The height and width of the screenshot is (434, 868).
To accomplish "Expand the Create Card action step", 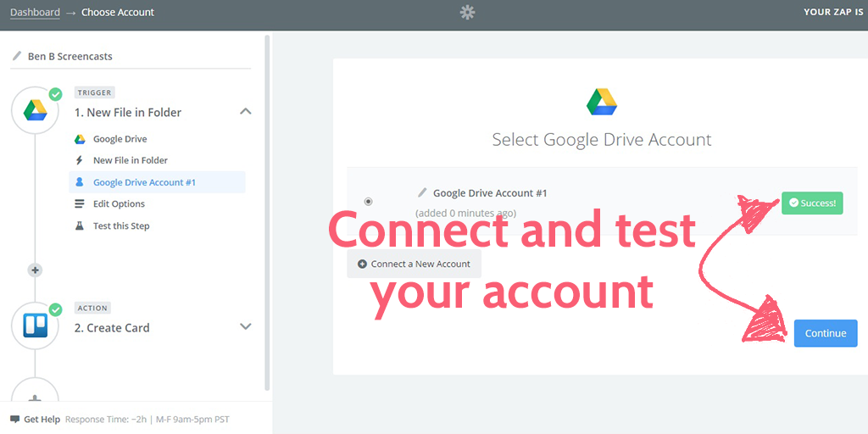I will [x=245, y=327].
